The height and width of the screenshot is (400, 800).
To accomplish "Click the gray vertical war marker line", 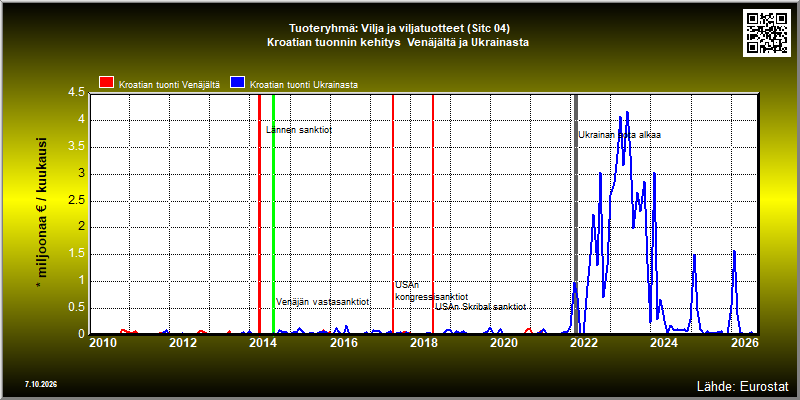I will point(576,214).
